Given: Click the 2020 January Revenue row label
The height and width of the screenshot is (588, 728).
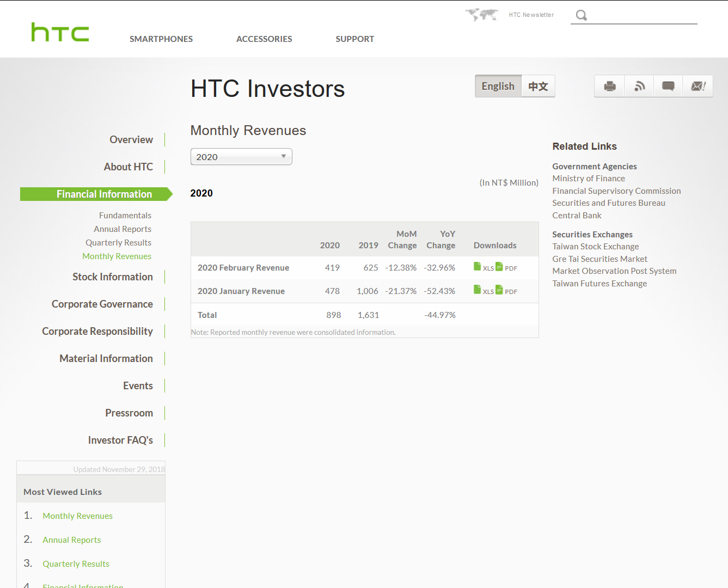Looking at the screenshot, I should click(241, 291).
